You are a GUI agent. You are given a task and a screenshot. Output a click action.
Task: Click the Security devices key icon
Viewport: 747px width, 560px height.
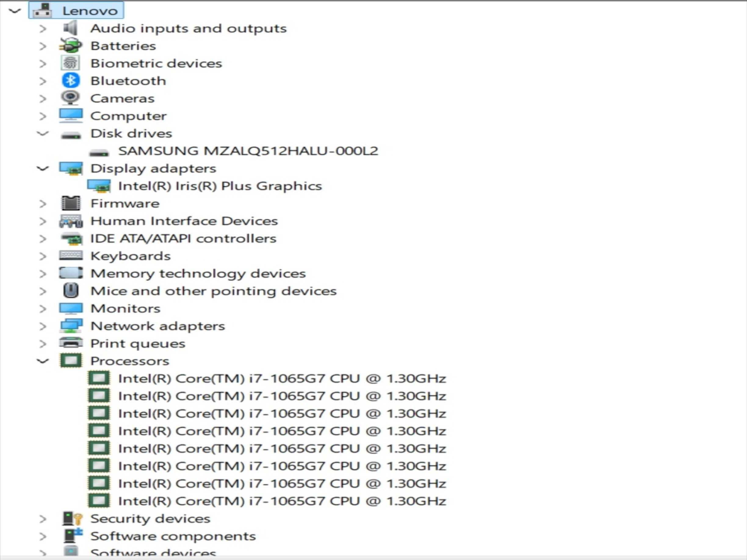click(x=72, y=519)
